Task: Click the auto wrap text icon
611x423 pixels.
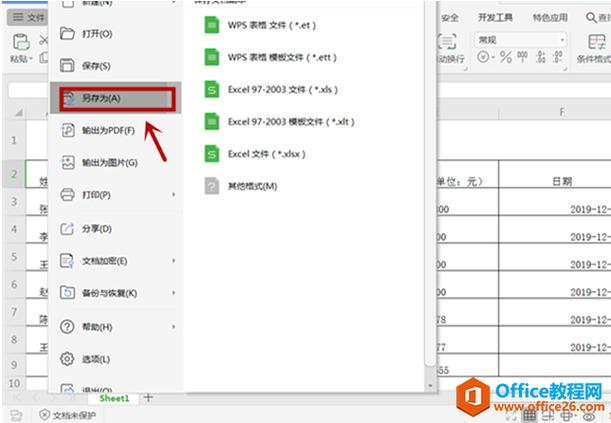Action: tap(447, 42)
